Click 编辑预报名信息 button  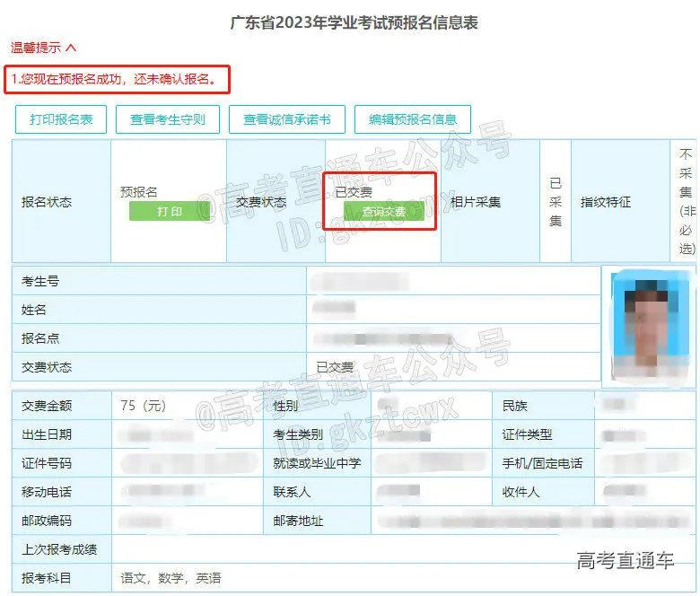coord(413,119)
